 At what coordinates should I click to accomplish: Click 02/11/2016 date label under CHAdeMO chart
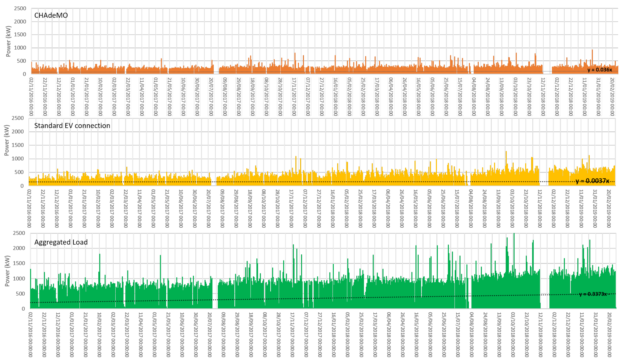[31, 97]
